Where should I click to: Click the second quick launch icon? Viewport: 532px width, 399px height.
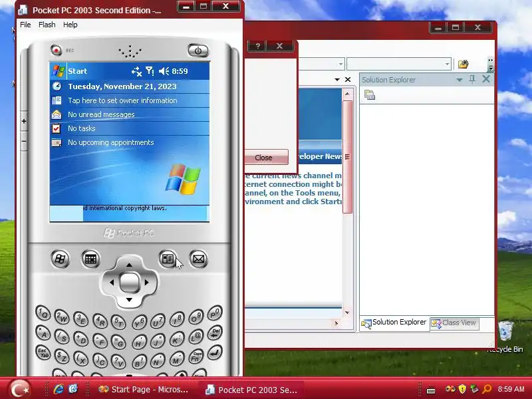click(72, 389)
